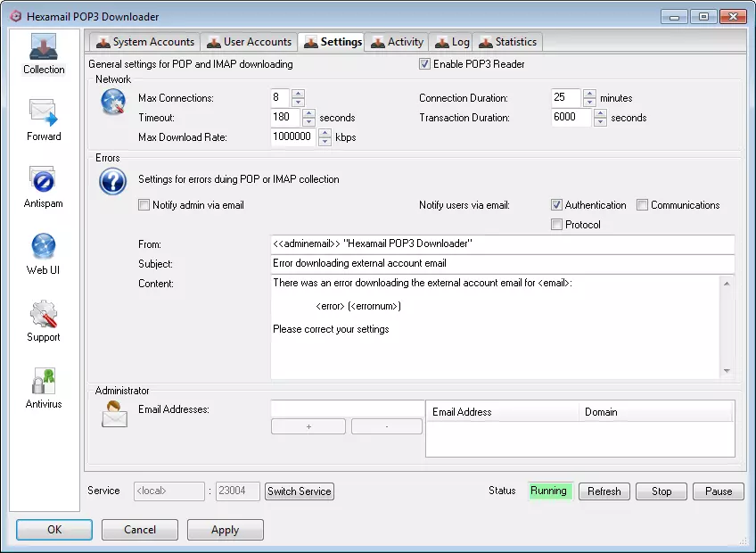The height and width of the screenshot is (553, 756).
Task: Increase Max Connections with up arrow
Action: click(x=298, y=94)
